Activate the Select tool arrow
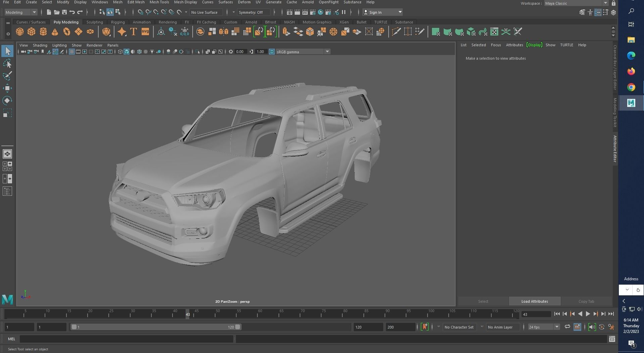The image size is (644, 353). [x=7, y=51]
